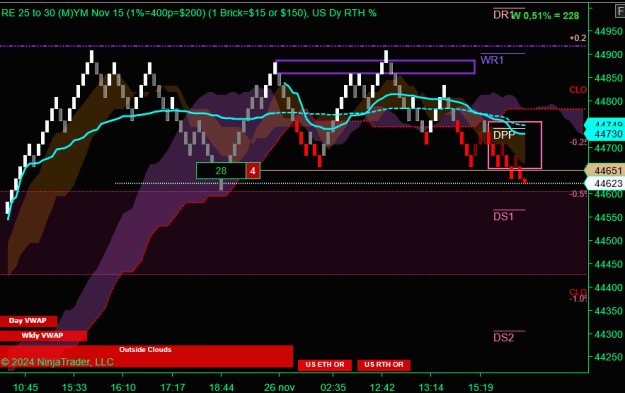This screenshot has width=625, height=393.
Task: Click the 44300 price axis label
Action: click(608, 334)
